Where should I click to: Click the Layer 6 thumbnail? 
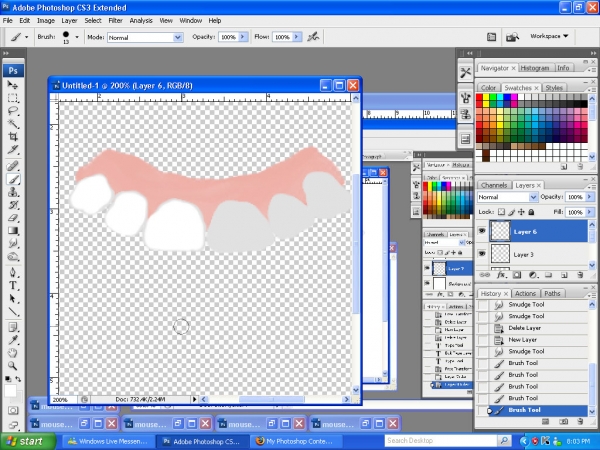coord(500,231)
